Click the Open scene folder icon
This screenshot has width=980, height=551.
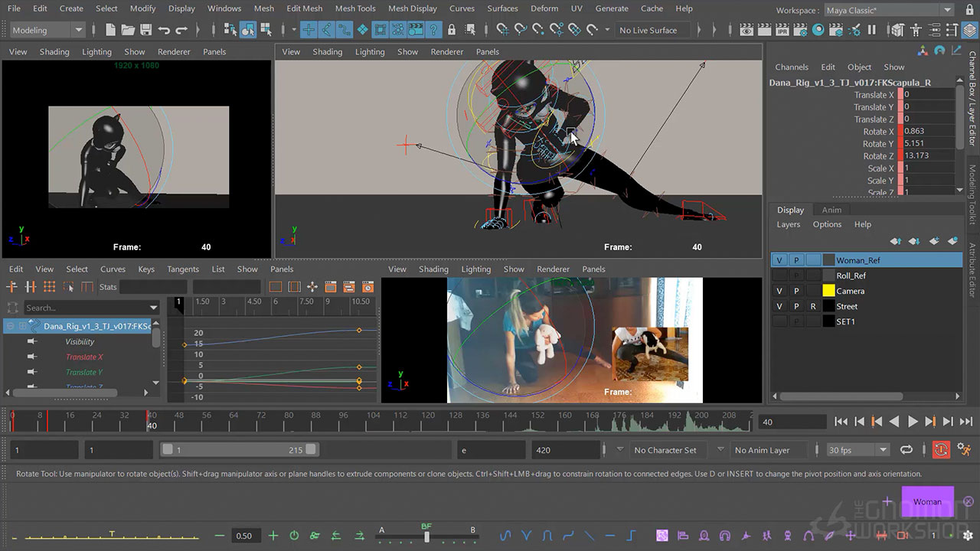pyautogui.click(x=127, y=30)
